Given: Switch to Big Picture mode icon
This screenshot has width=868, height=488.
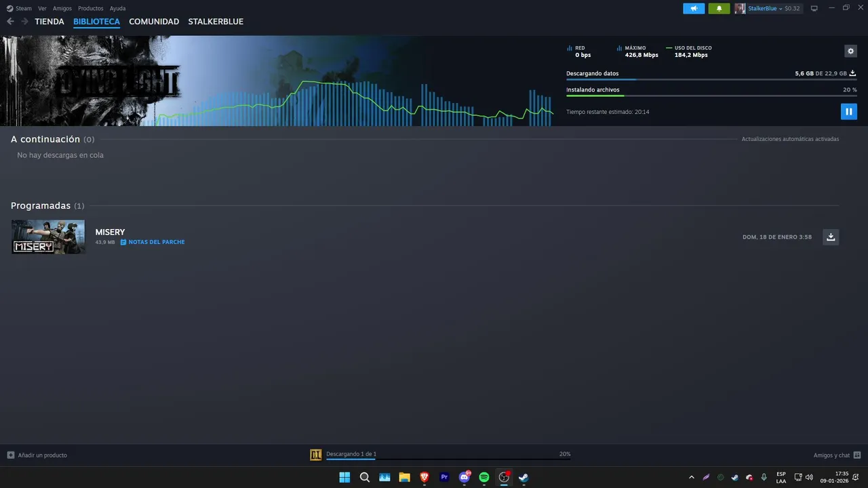Looking at the screenshot, I should point(814,8).
